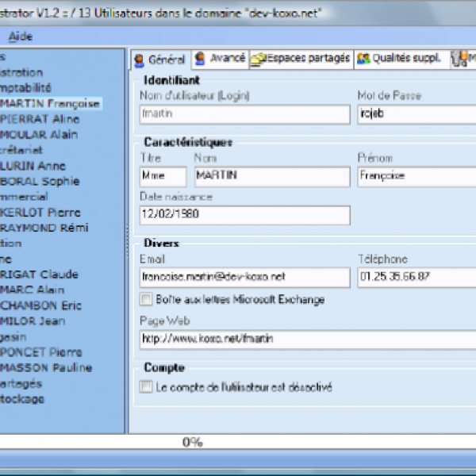This screenshot has width=476, height=476.
Task: Select KERLOT Pierre in the tree
Action: 40,212
